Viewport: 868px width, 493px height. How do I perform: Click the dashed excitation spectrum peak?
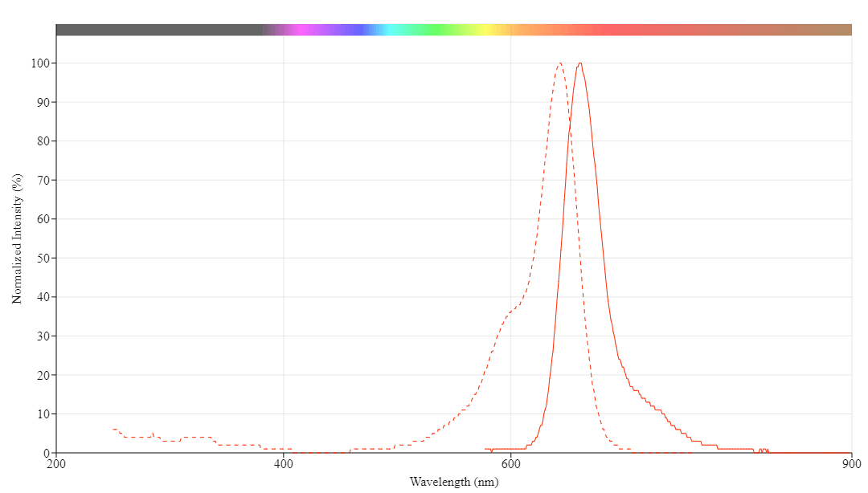pos(560,64)
